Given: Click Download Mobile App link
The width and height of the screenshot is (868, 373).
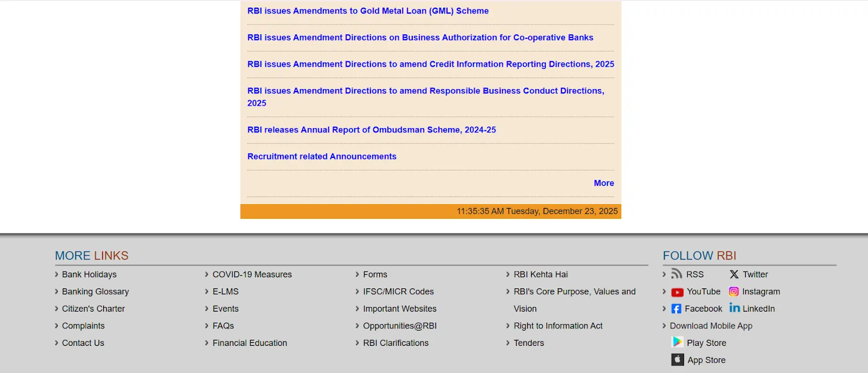Looking at the screenshot, I should pos(711,326).
